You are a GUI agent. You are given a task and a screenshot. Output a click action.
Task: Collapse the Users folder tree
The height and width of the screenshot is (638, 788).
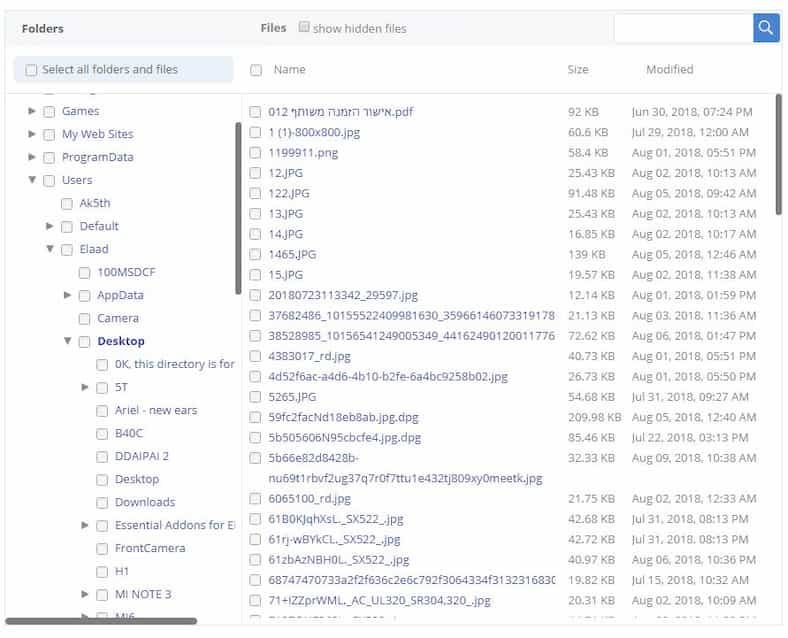(x=32, y=180)
